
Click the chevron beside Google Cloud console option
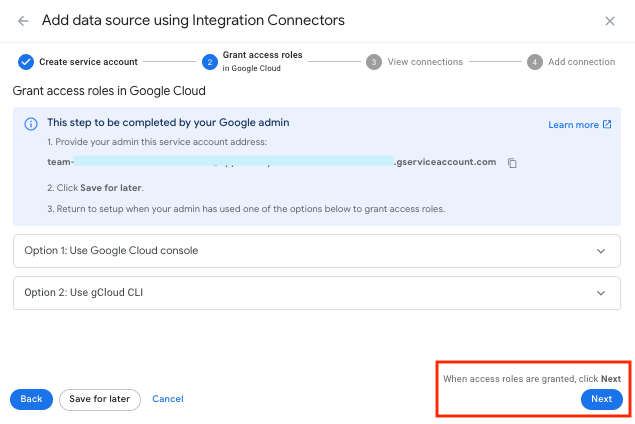pos(601,251)
